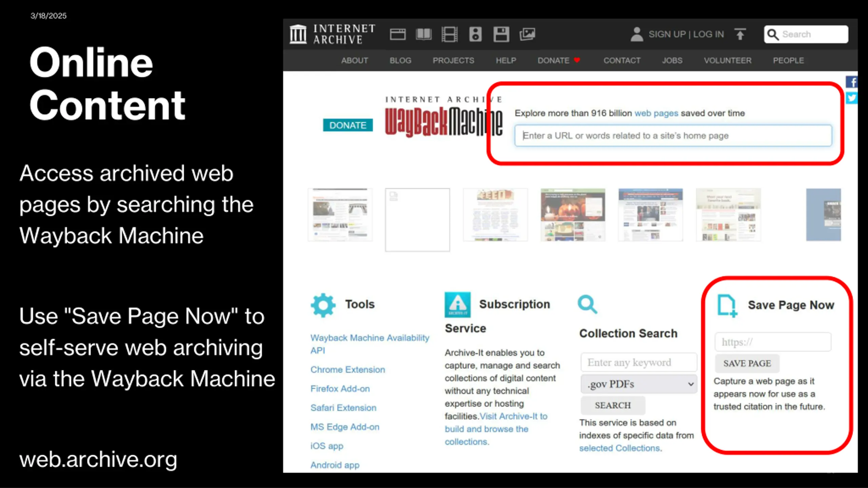The height and width of the screenshot is (488, 868).
Task: Click the Save Page Now https:// field
Action: point(773,342)
